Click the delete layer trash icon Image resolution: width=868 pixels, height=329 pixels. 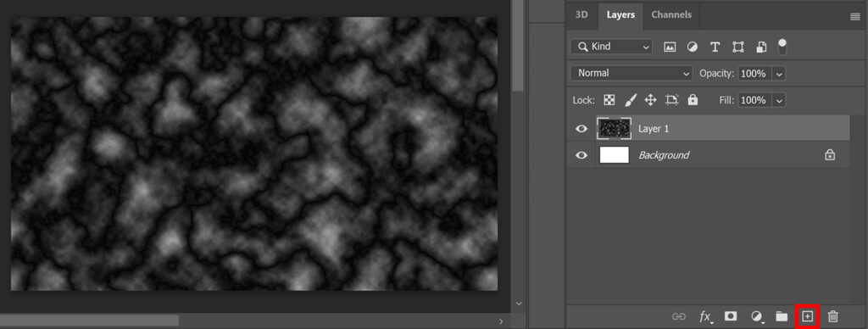click(832, 316)
